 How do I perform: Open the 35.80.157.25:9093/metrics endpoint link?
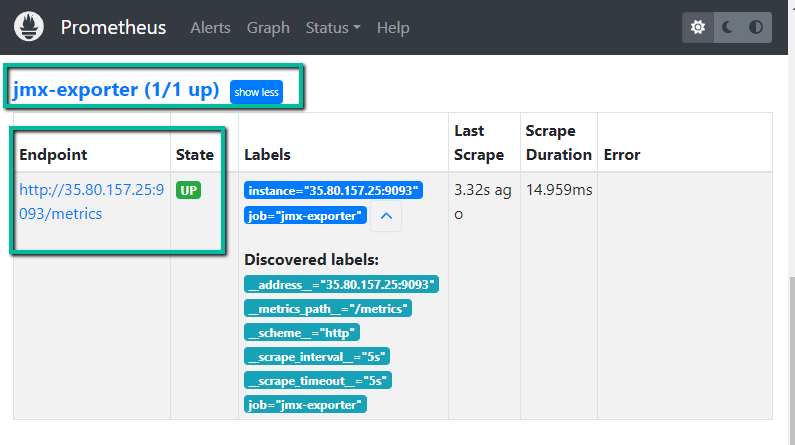point(92,202)
